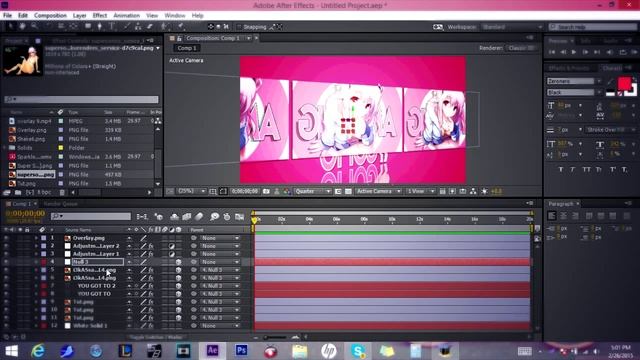Open Internet Explorer from the taskbar
Viewport: 640px width, 360px height.
click(x=38, y=351)
